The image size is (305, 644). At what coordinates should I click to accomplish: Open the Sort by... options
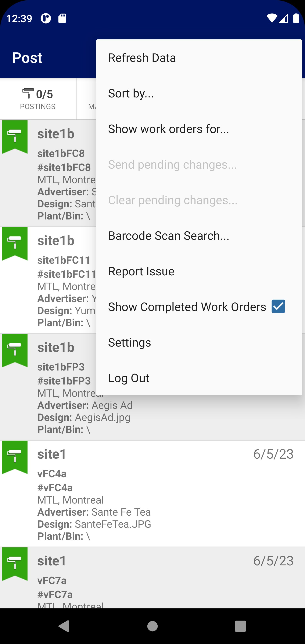point(131,93)
